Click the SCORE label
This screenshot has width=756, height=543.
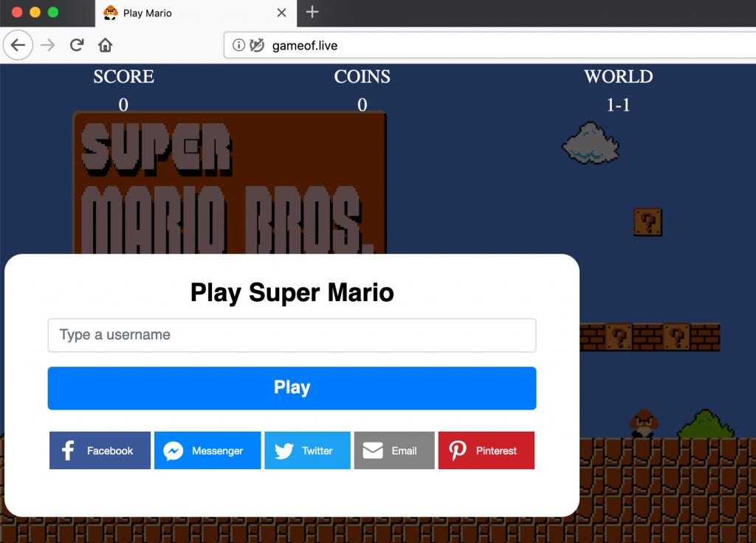[124, 77]
